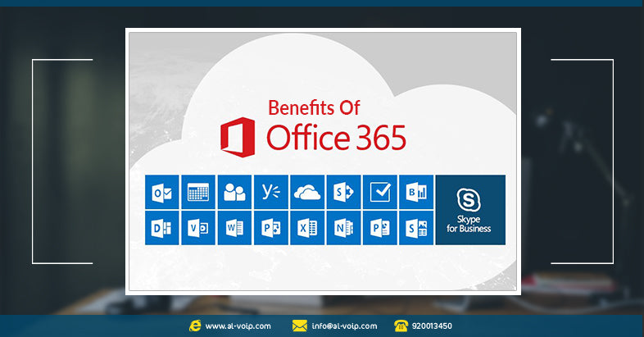Open the Power BI chart tile
The image size is (644, 337).
click(415, 192)
